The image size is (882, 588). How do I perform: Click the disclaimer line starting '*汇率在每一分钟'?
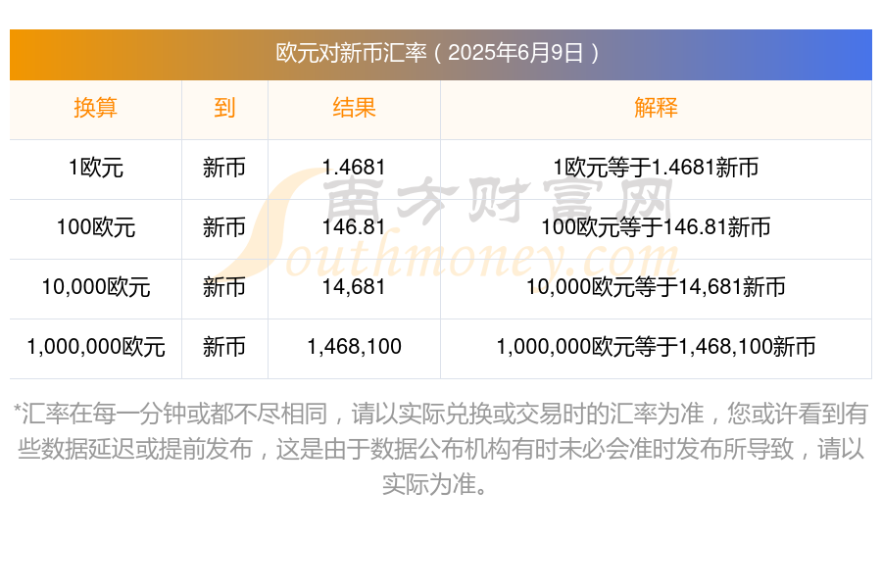point(441,414)
